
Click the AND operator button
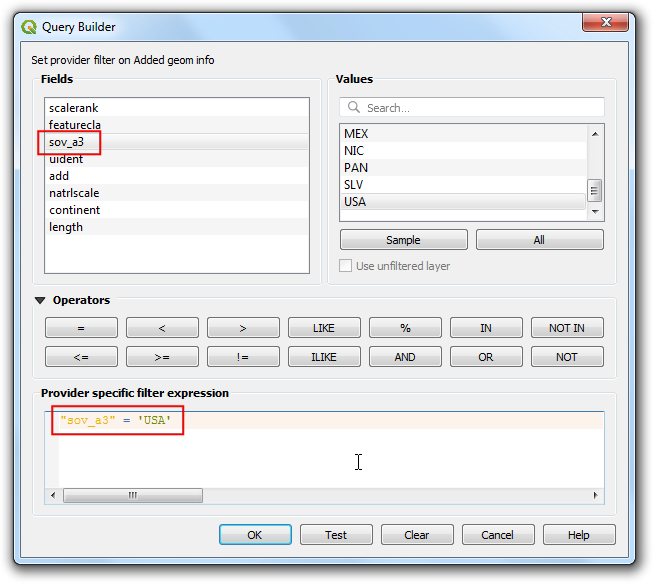pyautogui.click(x=405, y=357)
